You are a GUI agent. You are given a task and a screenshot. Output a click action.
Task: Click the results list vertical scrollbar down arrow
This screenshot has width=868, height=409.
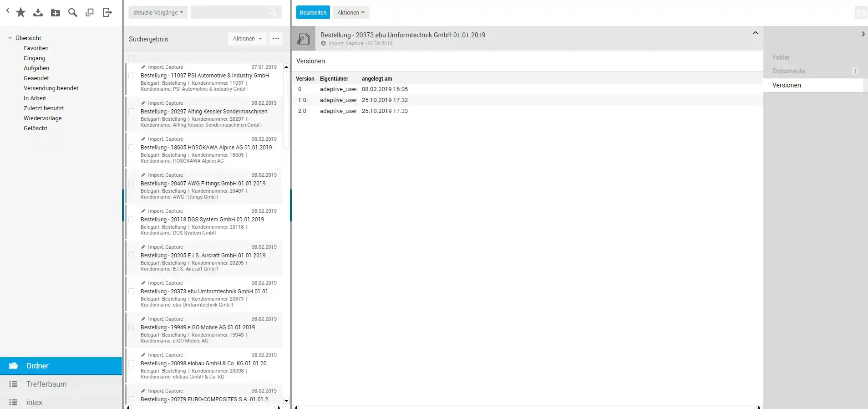click(x=286, y=401)
